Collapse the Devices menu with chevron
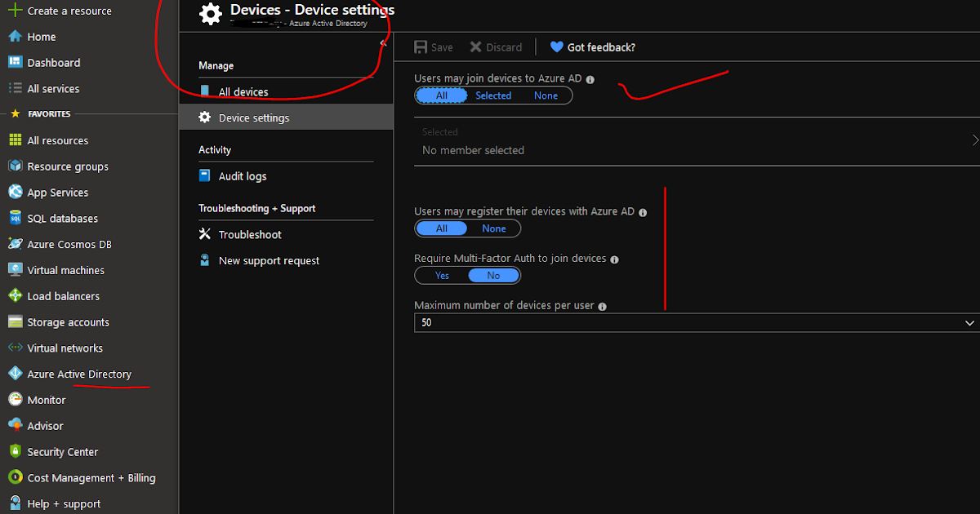This screenshot has height=514, width=980. pos(383,43)
